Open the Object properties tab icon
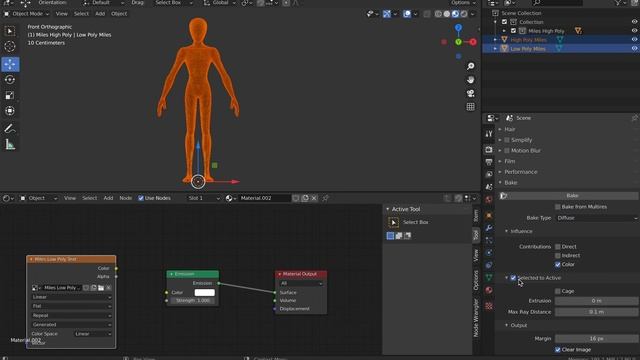The image size is (640, 360). [x=489, y=216]
